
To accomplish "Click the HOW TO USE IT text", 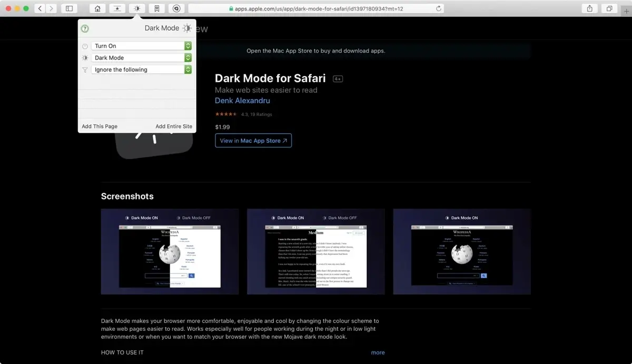I will pyautogui.click(x=122, y=352).
